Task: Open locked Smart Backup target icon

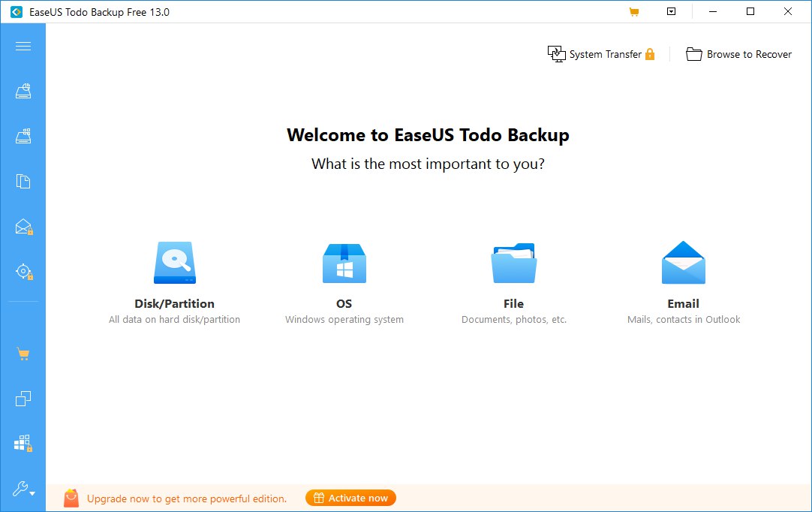Action: click(24, 272)
